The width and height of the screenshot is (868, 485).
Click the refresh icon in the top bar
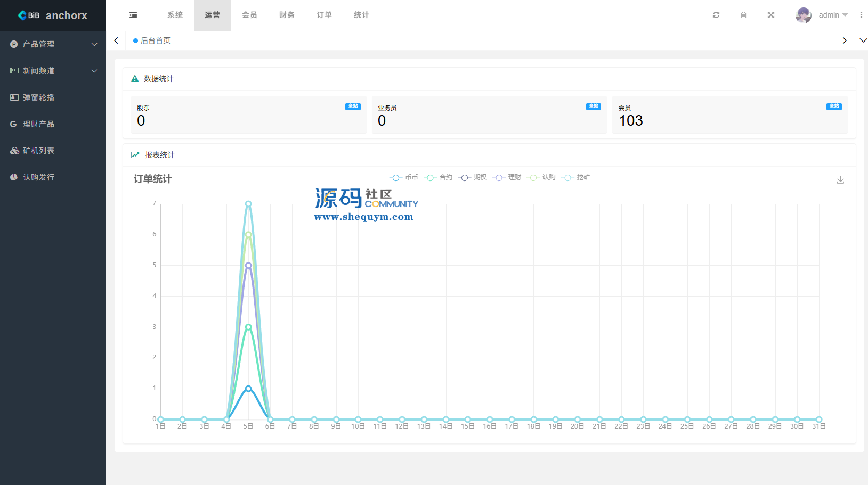tap(716, 15)
